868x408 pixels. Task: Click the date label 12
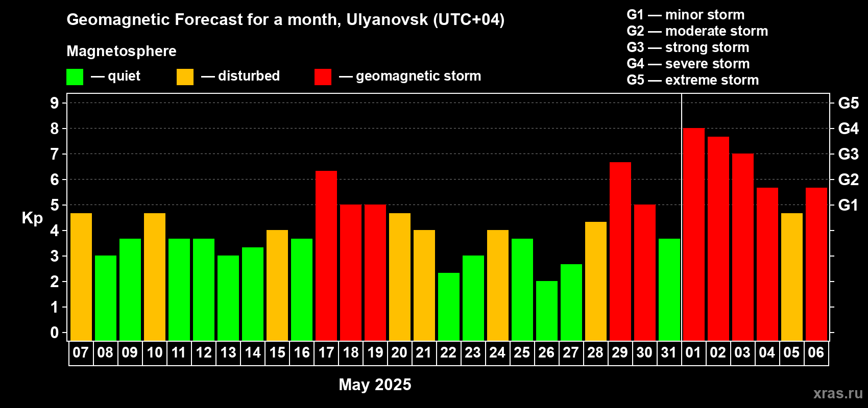tap(204, 352)
